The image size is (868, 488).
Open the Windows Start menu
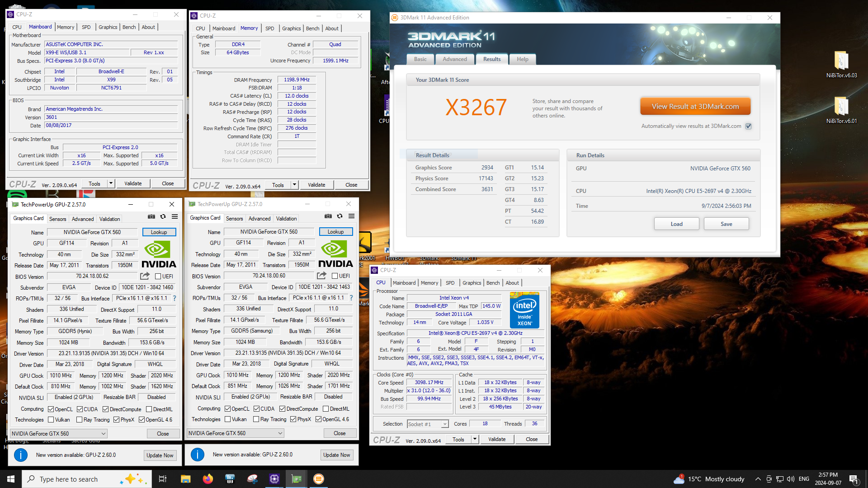pyautogui.click(x=11, y=479)
